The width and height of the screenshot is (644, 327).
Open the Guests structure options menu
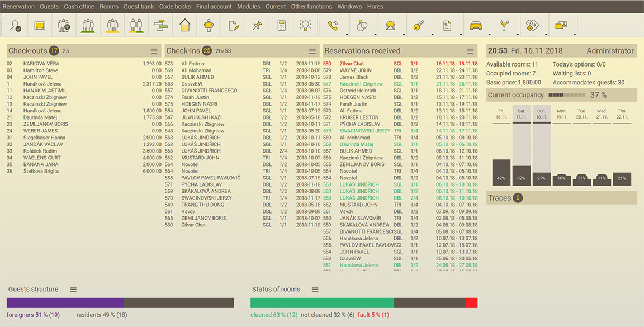click(73, 289)
